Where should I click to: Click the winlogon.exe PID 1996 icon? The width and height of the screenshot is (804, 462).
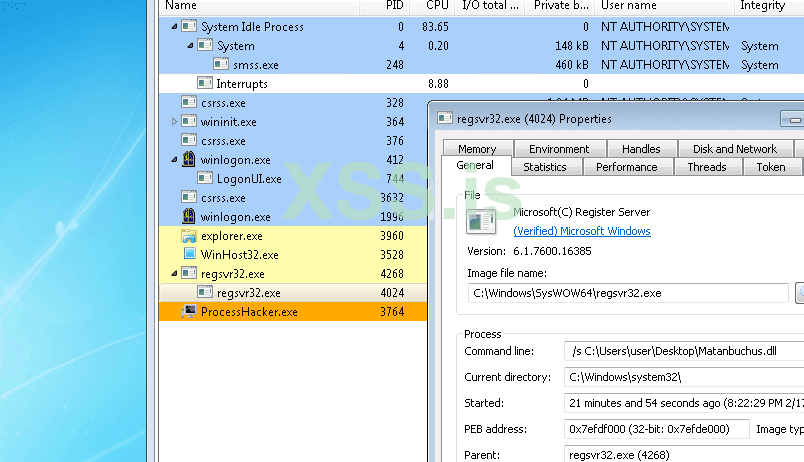(189, 216)
